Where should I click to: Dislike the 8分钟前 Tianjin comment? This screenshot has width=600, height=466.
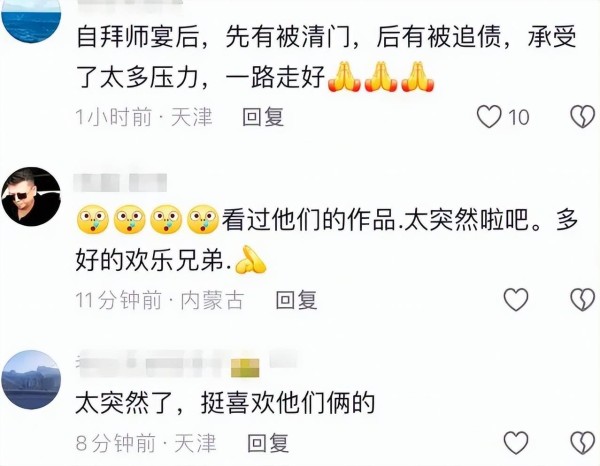point(582,443)
